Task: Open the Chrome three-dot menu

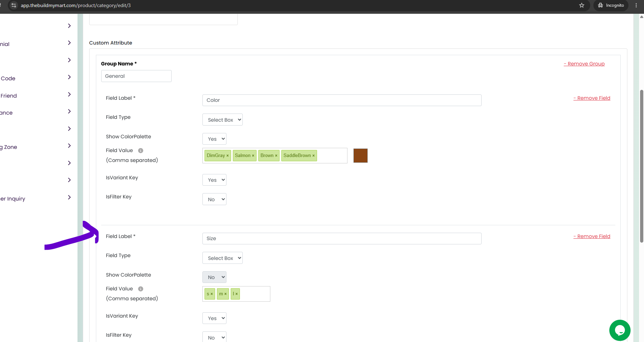Action: [636, 5]
